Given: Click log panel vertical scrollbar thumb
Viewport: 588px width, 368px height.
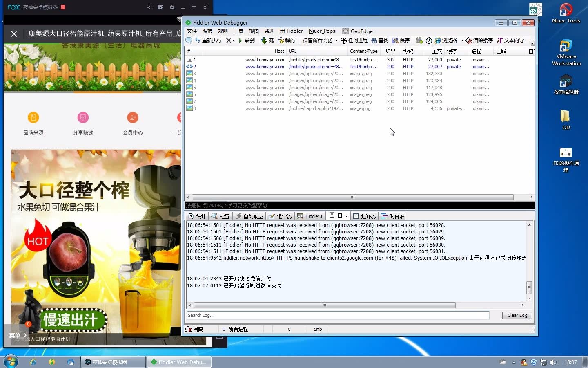Looking at the screenshot, I should [529, 287].
